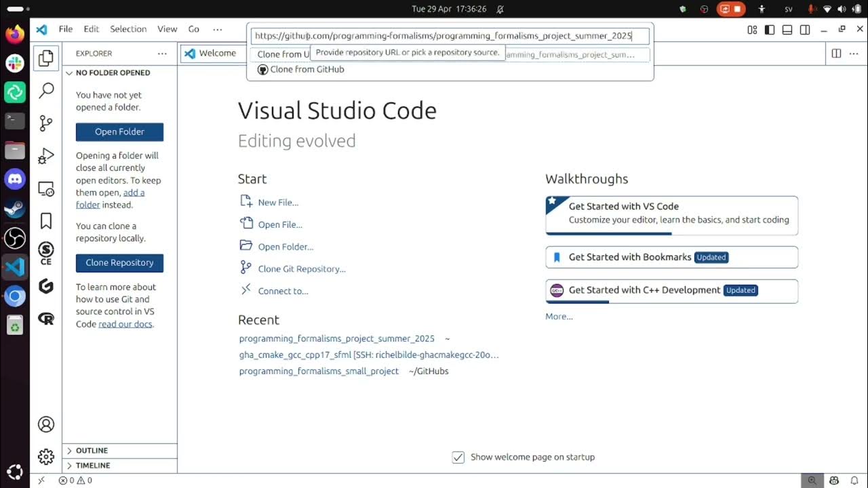Click the repository URL input field
The height and width of the screenshot is (488, 868).
pos(450,36)
